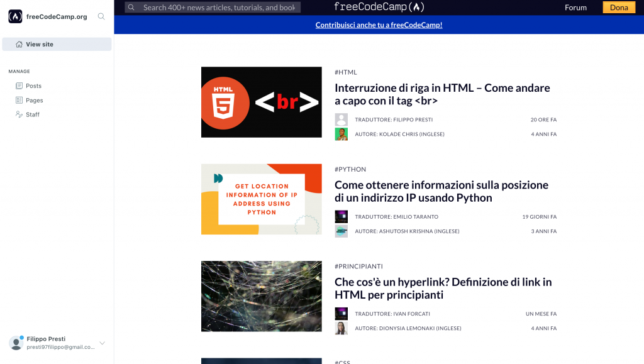Open the #PRINCIPIANTI tag link
The image size is (644, 364).
point(358,267)
